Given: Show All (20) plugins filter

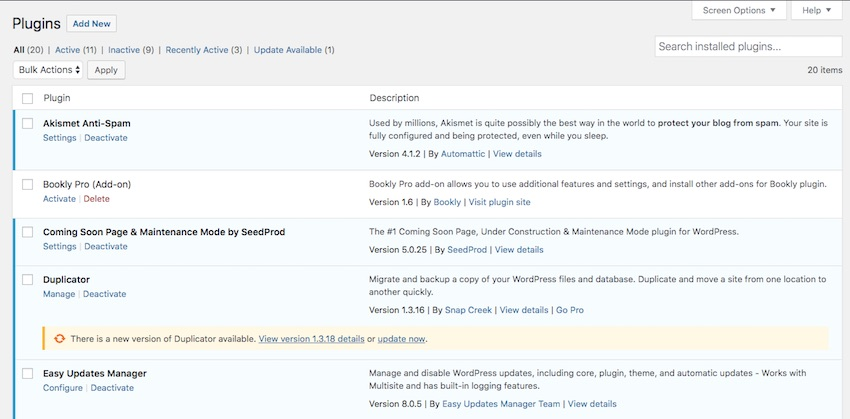Looking at the screenshot, I should (x=28, y=50).
